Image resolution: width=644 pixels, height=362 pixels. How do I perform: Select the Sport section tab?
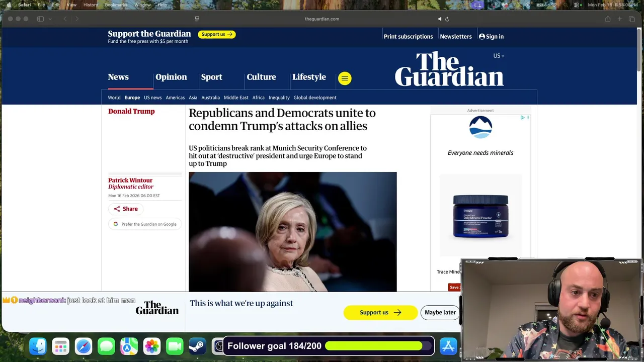tap(211, 77)
